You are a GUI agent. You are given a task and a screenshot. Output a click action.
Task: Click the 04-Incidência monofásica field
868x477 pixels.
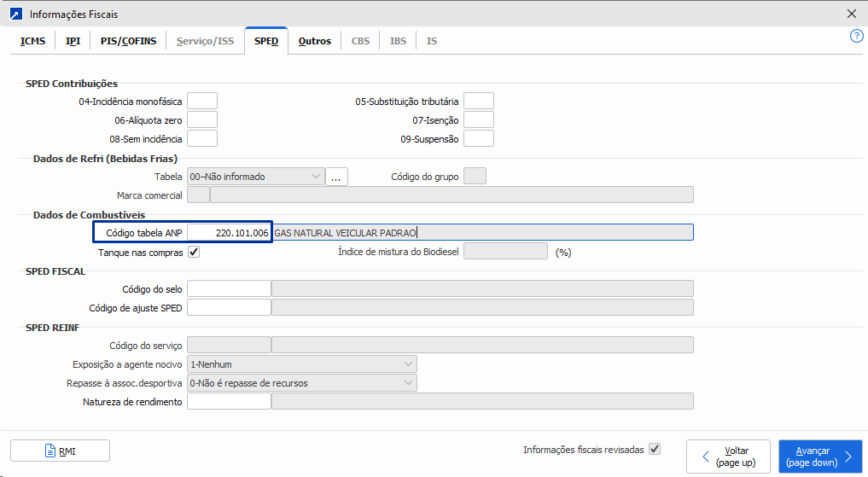(x=202, y=101)
